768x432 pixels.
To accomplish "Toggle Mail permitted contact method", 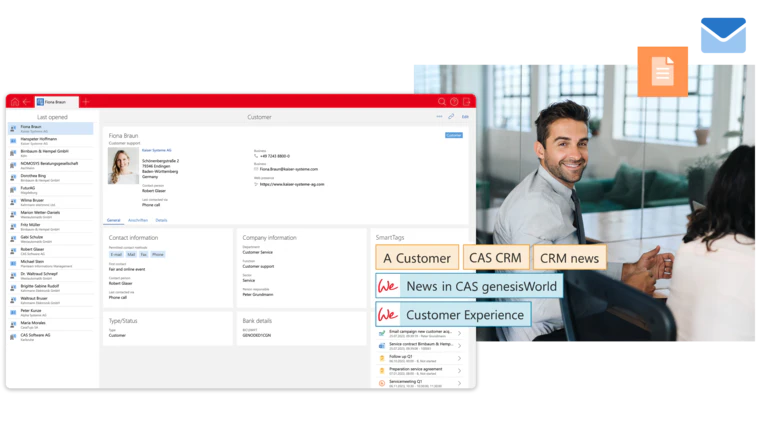I will coord(131,255).
